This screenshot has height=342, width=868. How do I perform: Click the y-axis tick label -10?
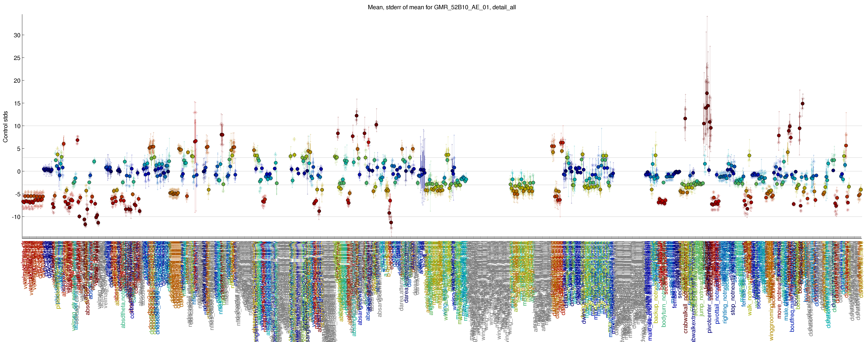[16, 217]
